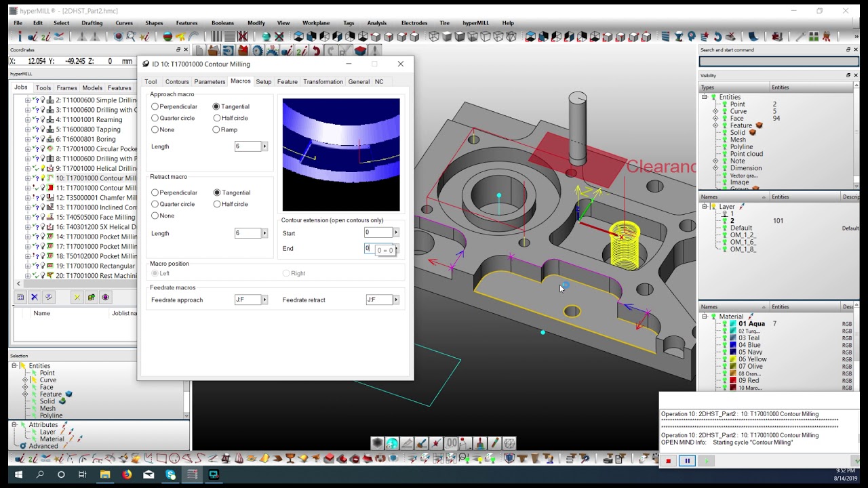Stop the calculation with the red stop button
The height and width of the screenshot is (488, 868).
click(x=668, y=461)
